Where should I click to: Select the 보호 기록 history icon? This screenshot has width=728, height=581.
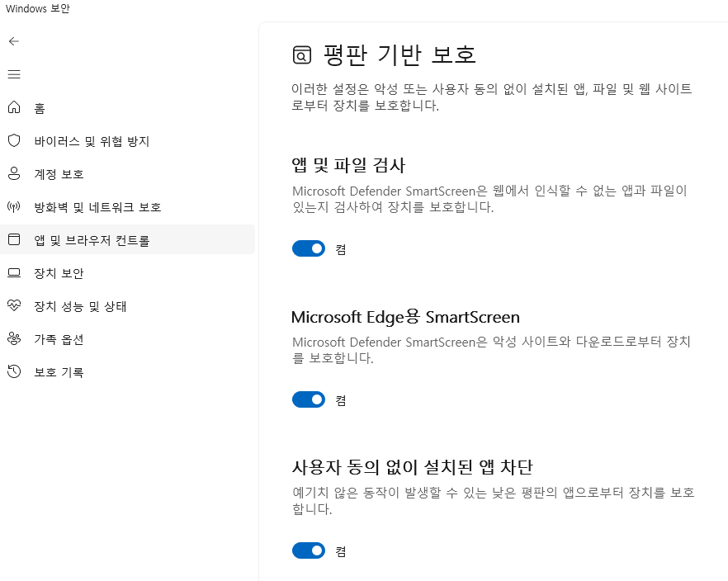[13, 371]
